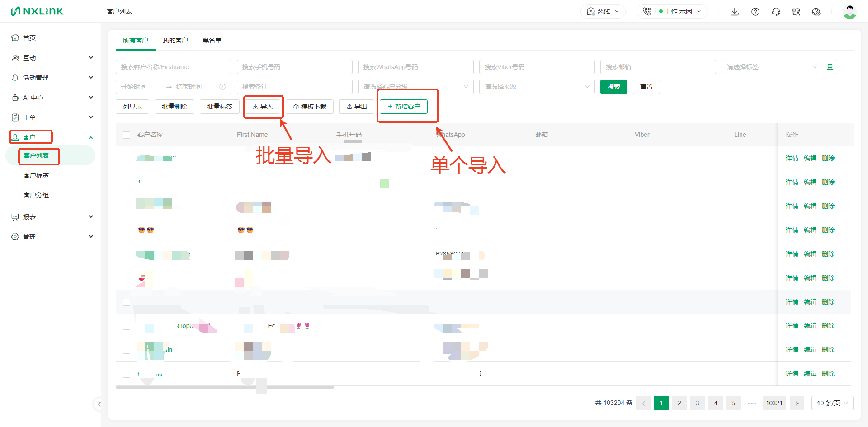Expand the 工作-示闲 dropdown
This screenshot has height=427, width=868.
[676, 11]
